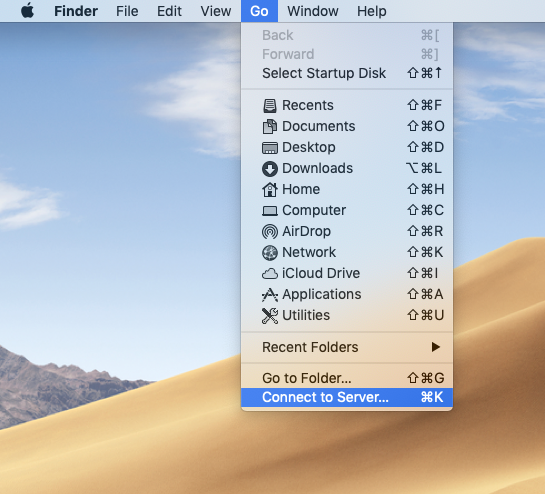Click the Downloads arrow icon

(x=270, y=169)
